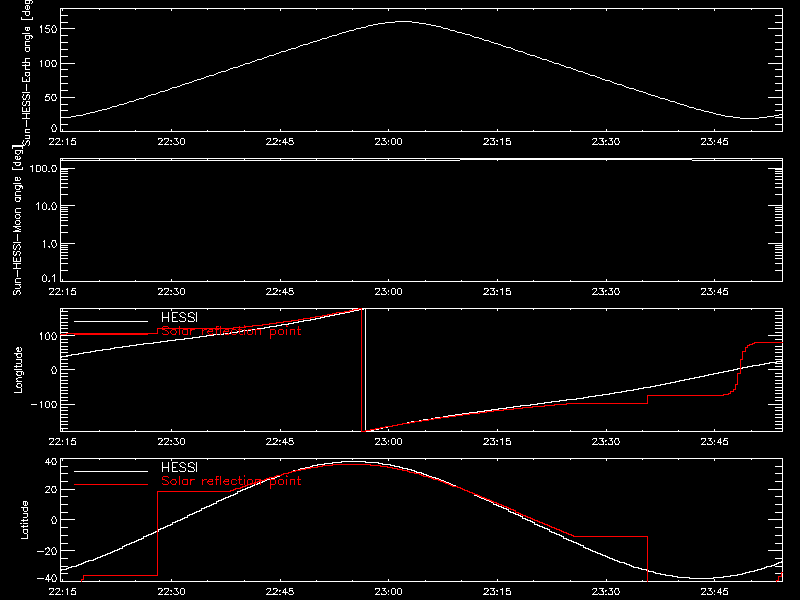Click the 100.0 tick on Moon angle axis

pyautogui.click(x=43, y=169)
